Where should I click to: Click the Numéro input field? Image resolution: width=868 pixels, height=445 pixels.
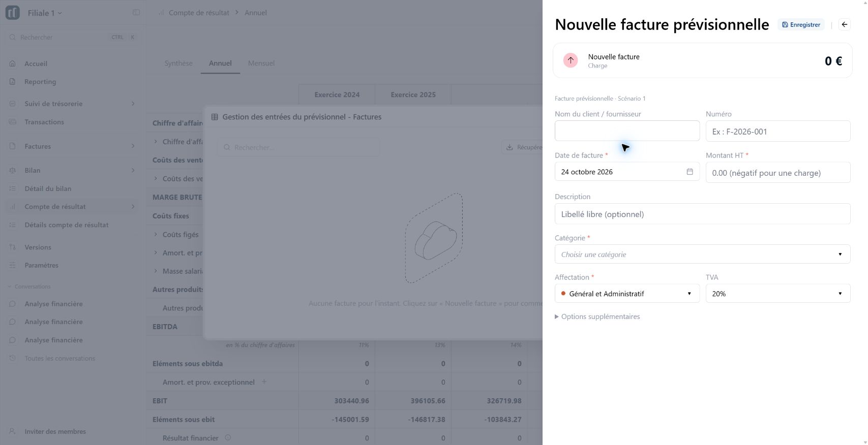point(777,131)
